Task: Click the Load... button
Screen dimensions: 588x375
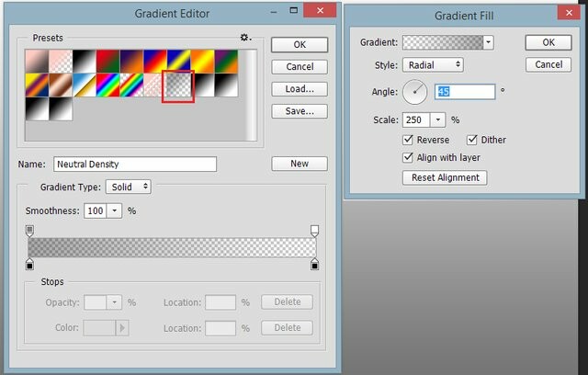Action: click(x=300, y=89)
